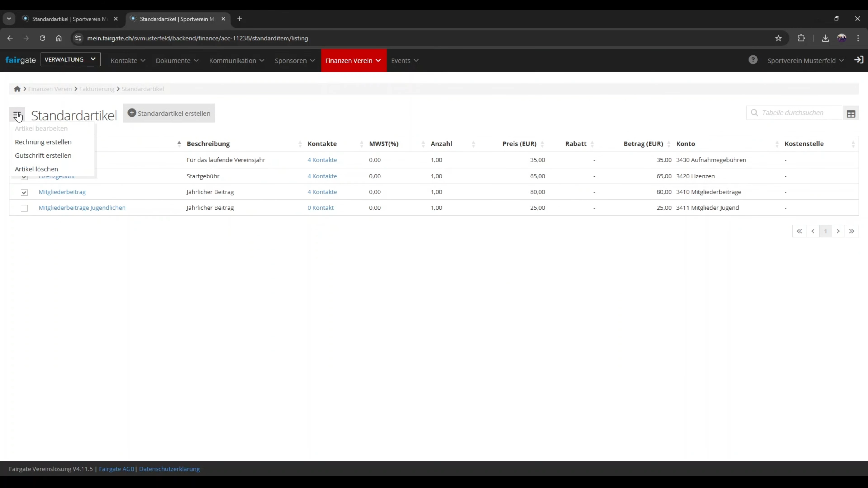Viewport: 868px width, 488px height.
Task: Go back in browser history
Action: 10,38
